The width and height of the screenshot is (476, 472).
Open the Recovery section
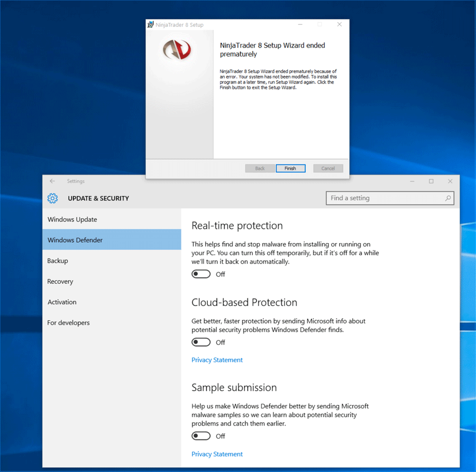112,282
